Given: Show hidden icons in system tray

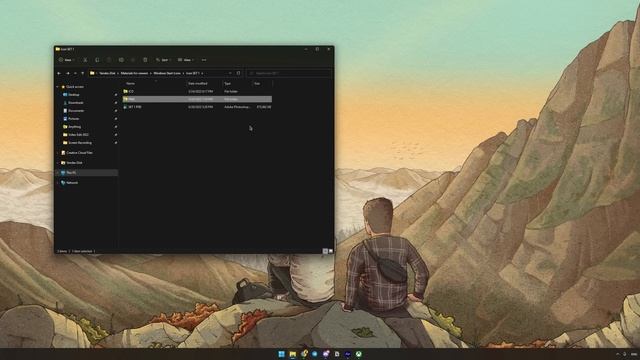Looking at the screenshot, I should click(618, 354).
